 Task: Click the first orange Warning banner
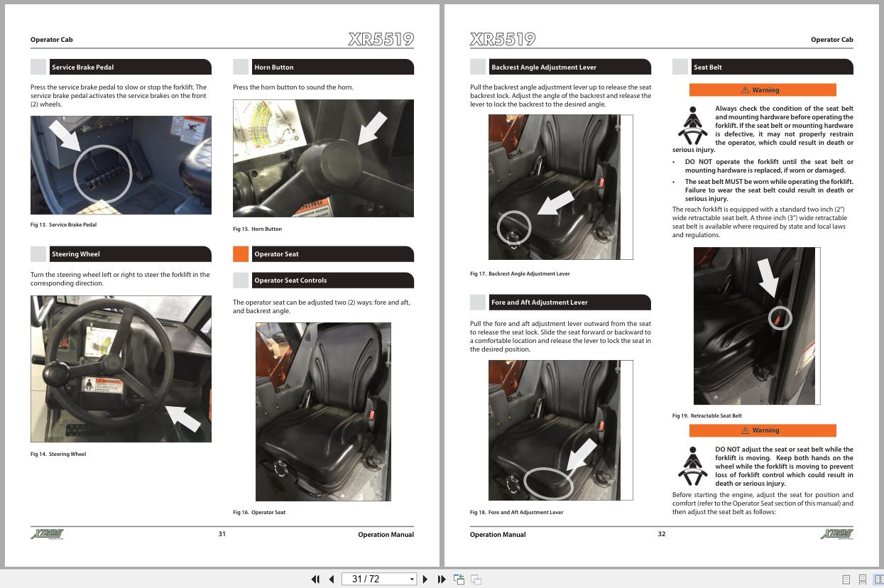[763, 90]
